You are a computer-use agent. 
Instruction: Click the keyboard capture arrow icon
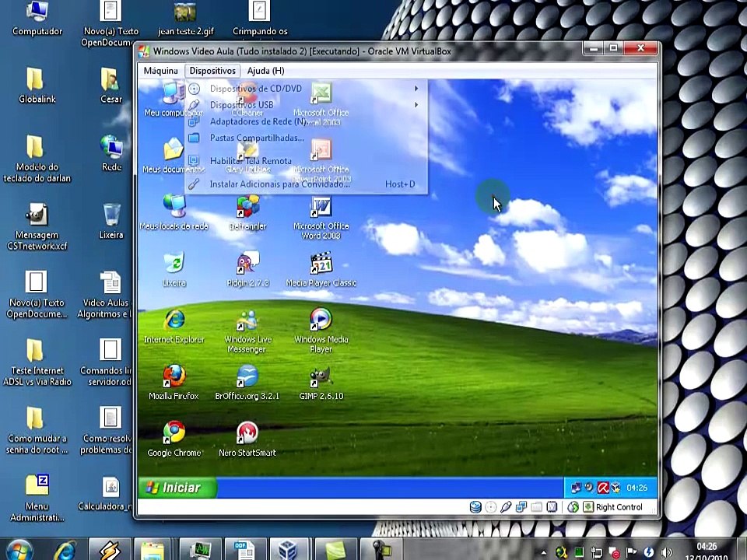(588, 507)
